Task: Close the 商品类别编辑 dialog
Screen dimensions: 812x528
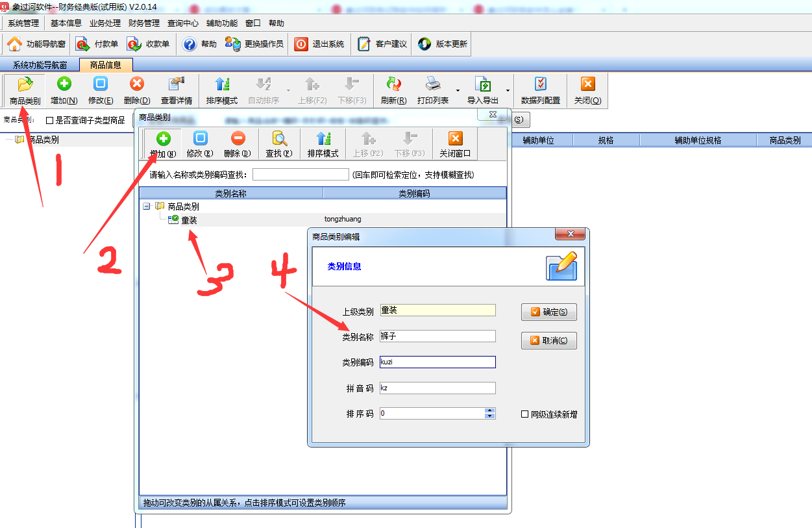Action: (571, 234)
